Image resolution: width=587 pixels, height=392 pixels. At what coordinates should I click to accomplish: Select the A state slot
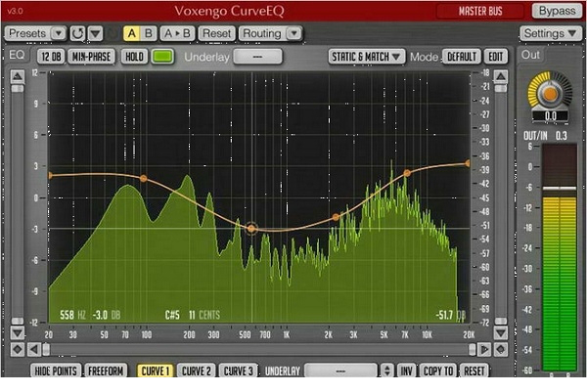[131, 33]
